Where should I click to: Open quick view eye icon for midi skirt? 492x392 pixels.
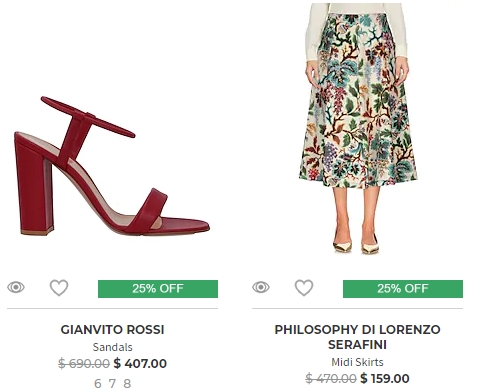click(x=261, y=287)
